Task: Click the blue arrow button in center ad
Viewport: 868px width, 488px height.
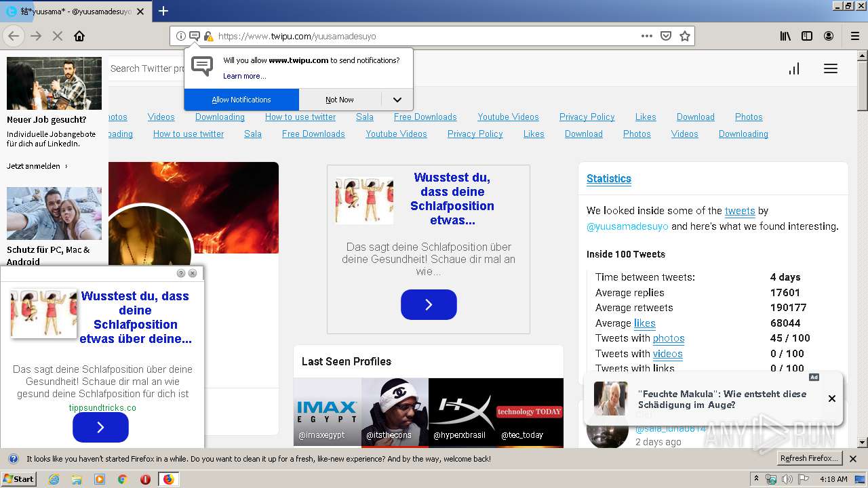Action: click(x=429, y=304)
